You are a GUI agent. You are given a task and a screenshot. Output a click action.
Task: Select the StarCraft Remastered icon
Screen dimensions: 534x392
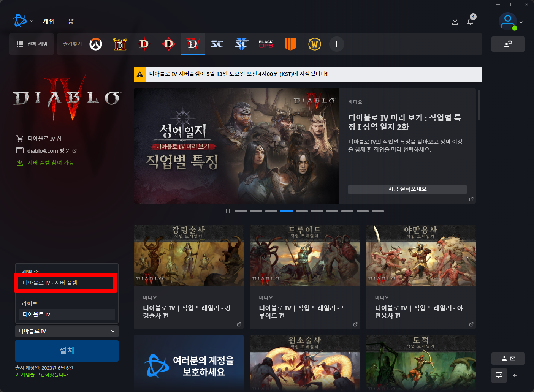pos(217,44)
